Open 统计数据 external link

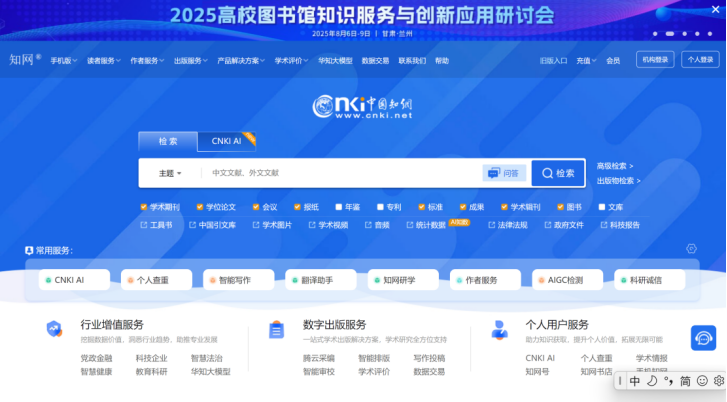point(426,225)
